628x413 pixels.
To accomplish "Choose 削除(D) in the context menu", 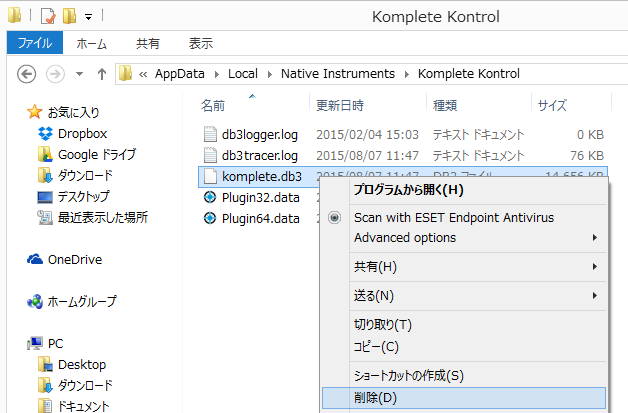I will 464,398.
